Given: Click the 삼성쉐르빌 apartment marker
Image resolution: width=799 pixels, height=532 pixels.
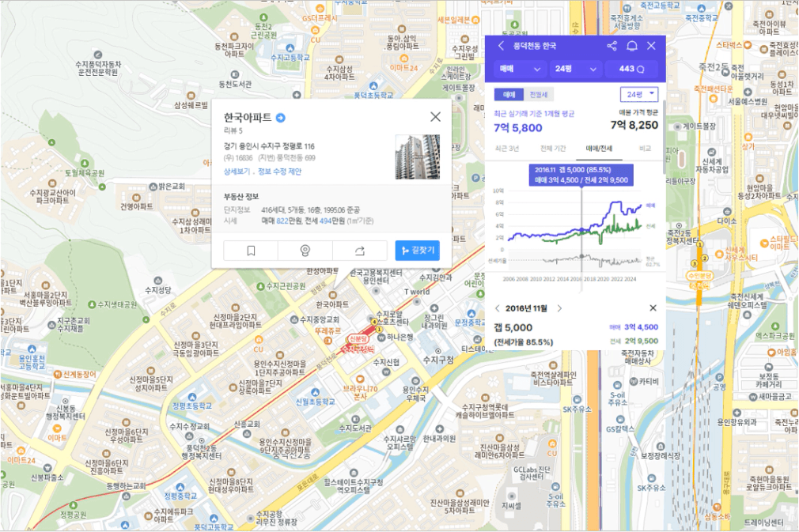Looking at the screenshot, I should pyautogui.click(x=191, y=96).
